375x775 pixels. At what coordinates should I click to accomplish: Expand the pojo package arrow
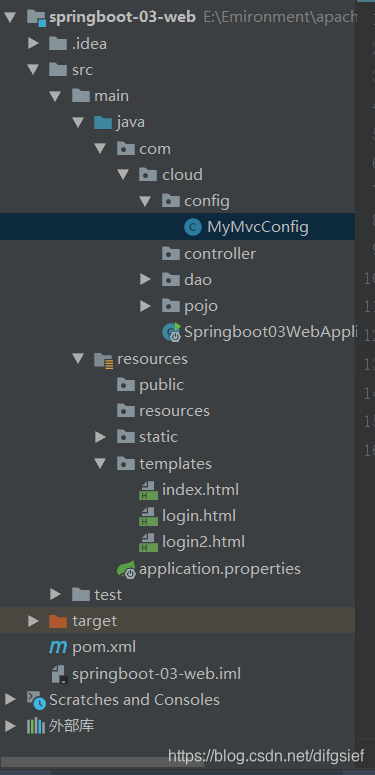[145, 306]
